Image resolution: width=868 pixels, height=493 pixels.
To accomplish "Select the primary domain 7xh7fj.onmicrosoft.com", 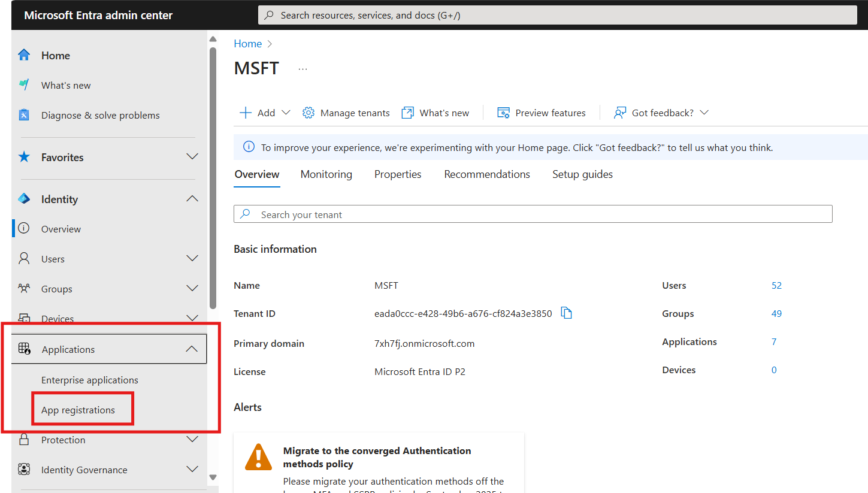I will (x=424, y=343).
